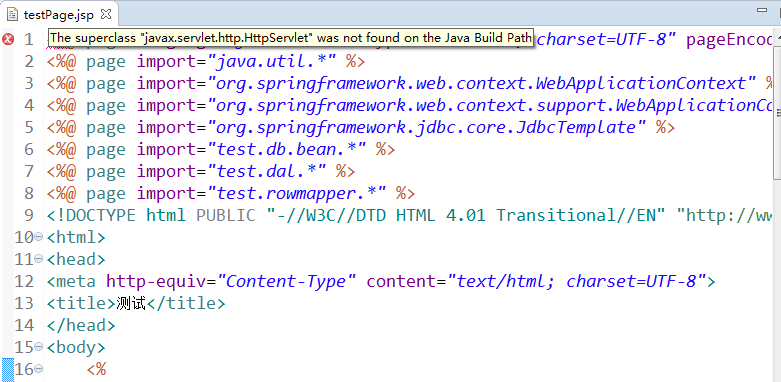Click the WebApplicationContext import on line 3

coord(482,84)
